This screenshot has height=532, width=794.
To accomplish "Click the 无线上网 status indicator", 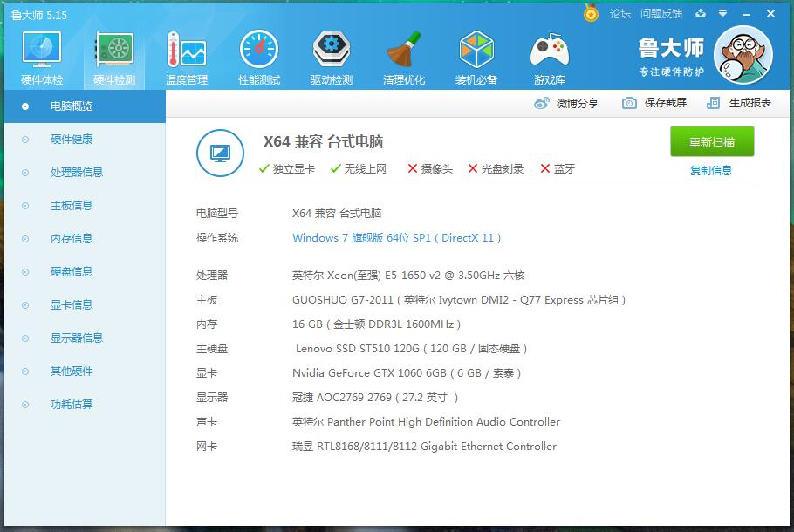I will coord(359,169).
